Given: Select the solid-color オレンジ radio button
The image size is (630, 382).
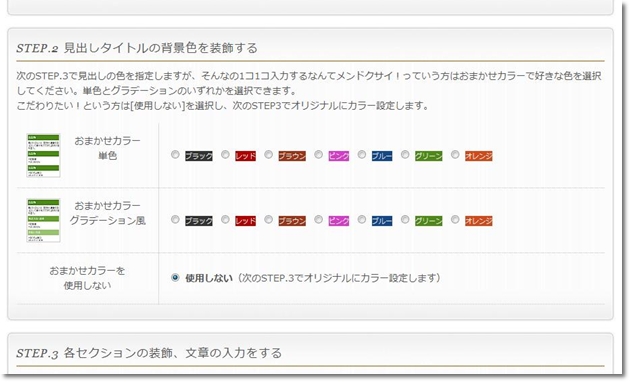Looking at the screenshot, I should tap(455, 155).
